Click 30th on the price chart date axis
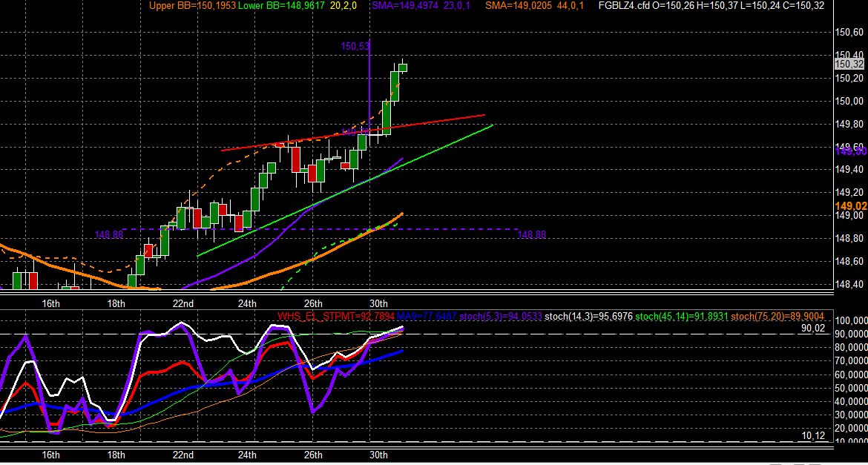This screenshot has width=868, height=465. coord(378,303)
